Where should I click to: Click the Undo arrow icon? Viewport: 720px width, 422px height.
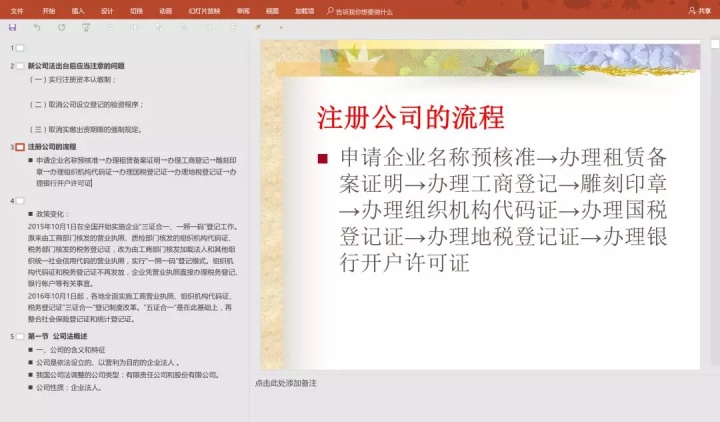37,28
